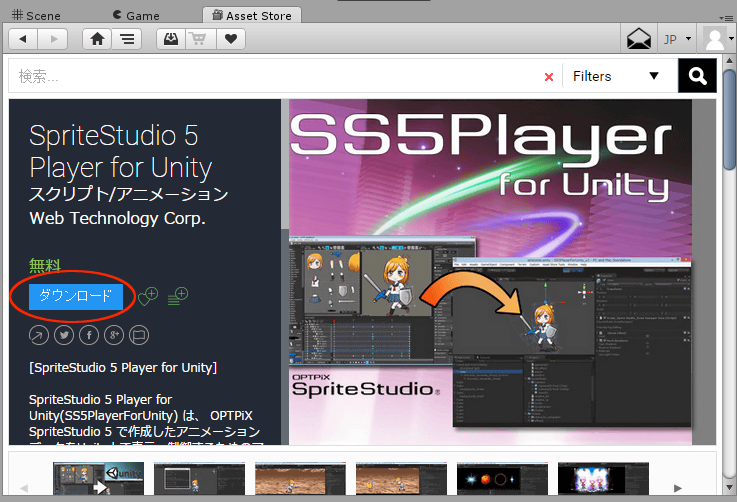Click the scrollbar up arrow
This screenshot has height=502, width=737.
click(x=729, y=61)
